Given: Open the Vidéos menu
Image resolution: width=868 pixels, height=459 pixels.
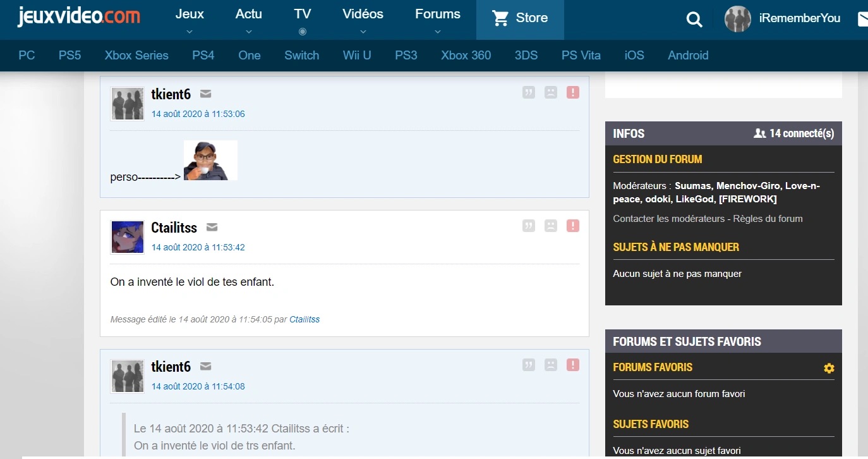Looking at the screenshot, I should tap(363, 20).
